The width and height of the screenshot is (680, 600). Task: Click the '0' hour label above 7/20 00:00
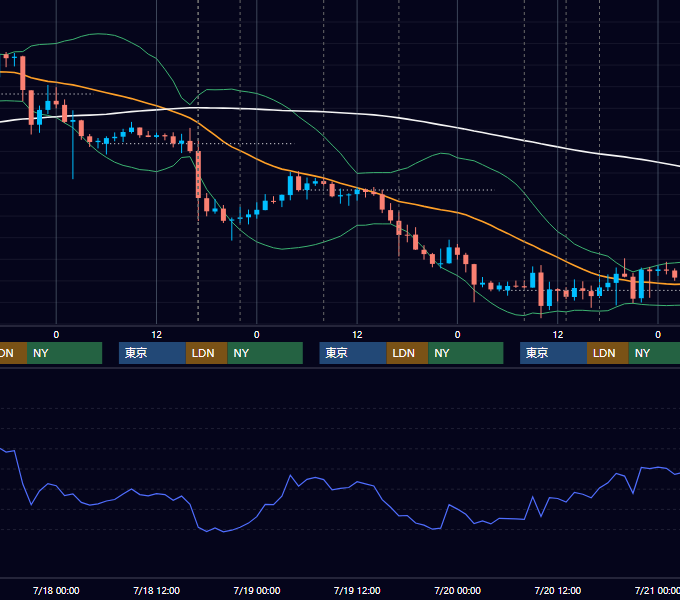coord(458,335)
